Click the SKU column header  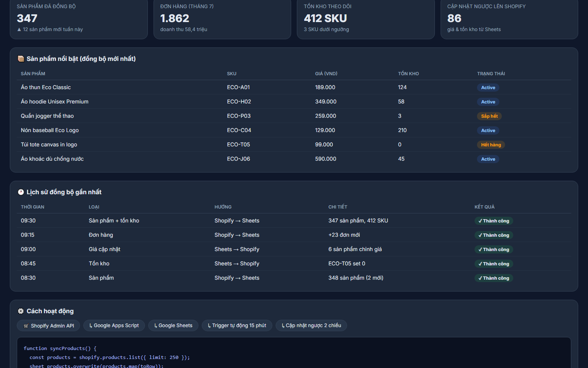[x=232, y=74]
